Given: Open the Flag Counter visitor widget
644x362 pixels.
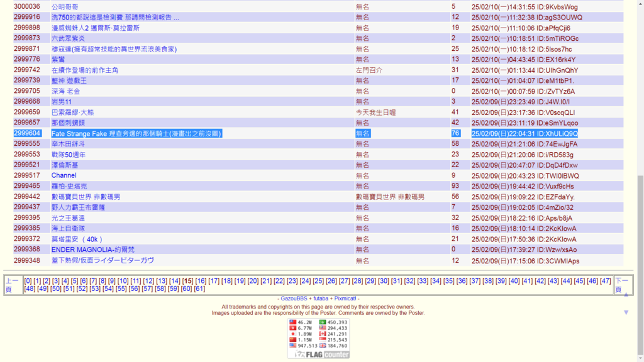Looking at the screenshot, I should point(318,338).
